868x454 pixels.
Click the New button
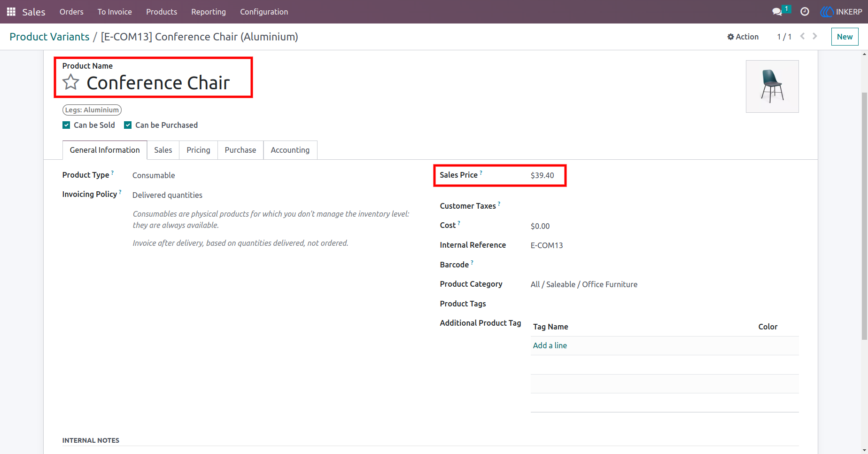845,37
